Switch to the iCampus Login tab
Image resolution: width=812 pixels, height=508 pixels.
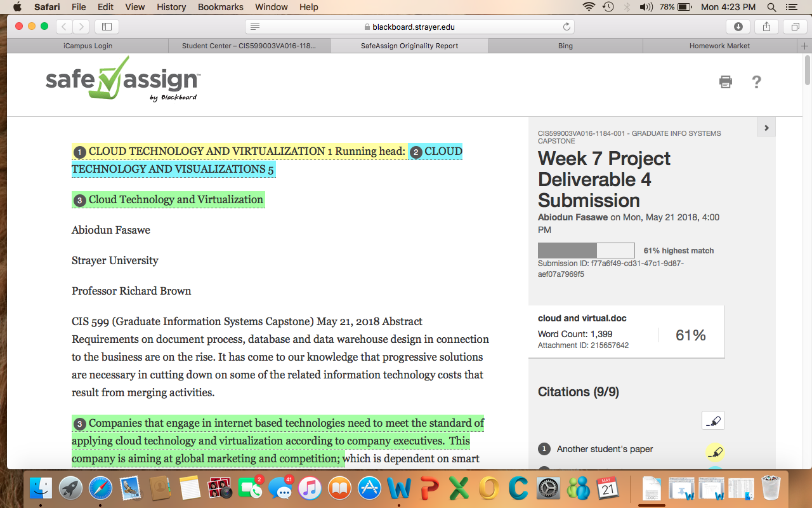click(88, 46)
